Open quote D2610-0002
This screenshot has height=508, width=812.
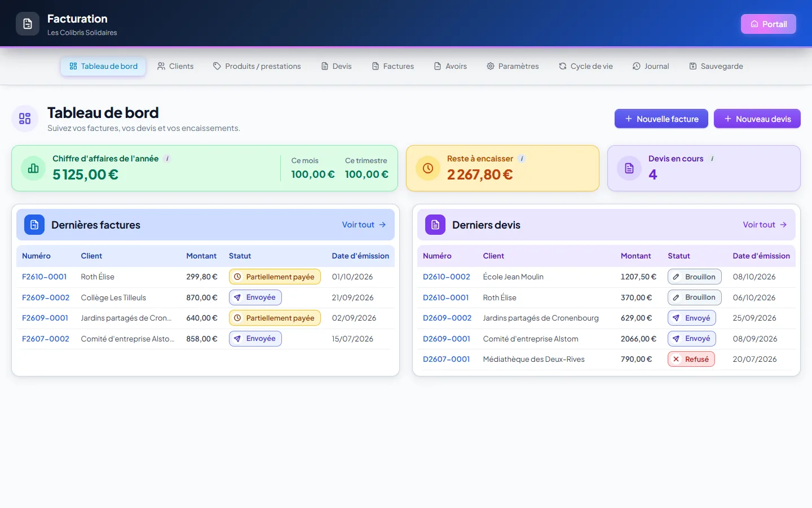447,277
